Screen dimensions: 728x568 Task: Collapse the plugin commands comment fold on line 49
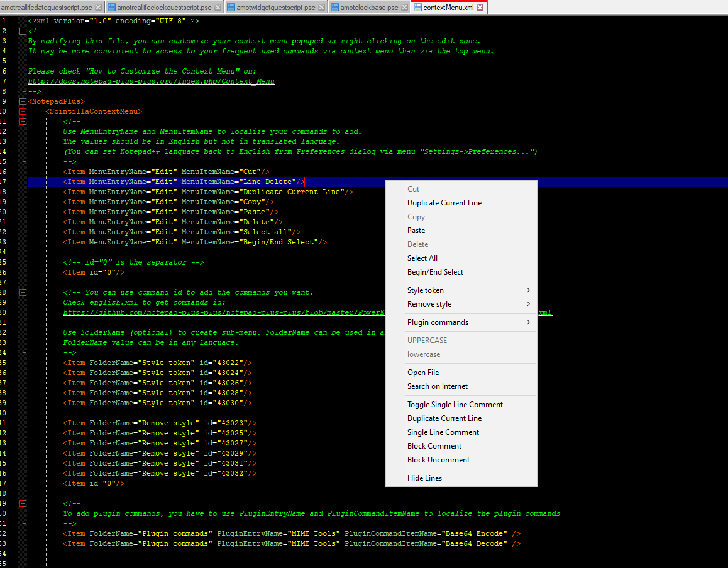tap(23, 503)
